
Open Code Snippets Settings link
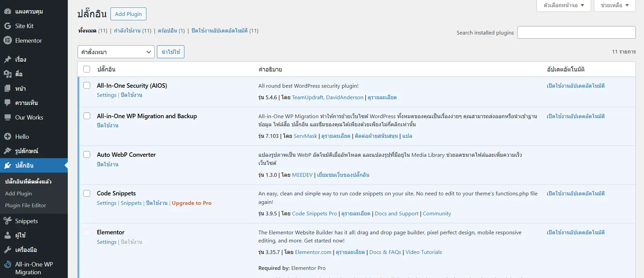click(x=106, y=203)
